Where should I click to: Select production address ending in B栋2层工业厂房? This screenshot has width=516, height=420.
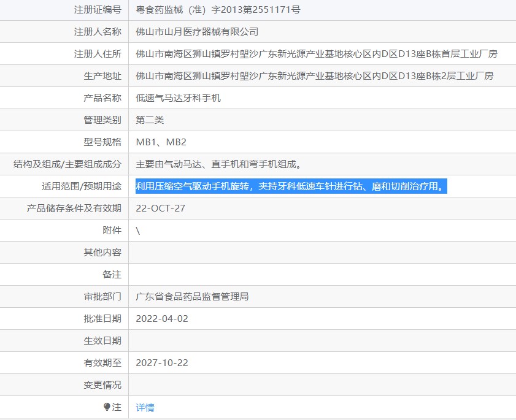[315, 76]
